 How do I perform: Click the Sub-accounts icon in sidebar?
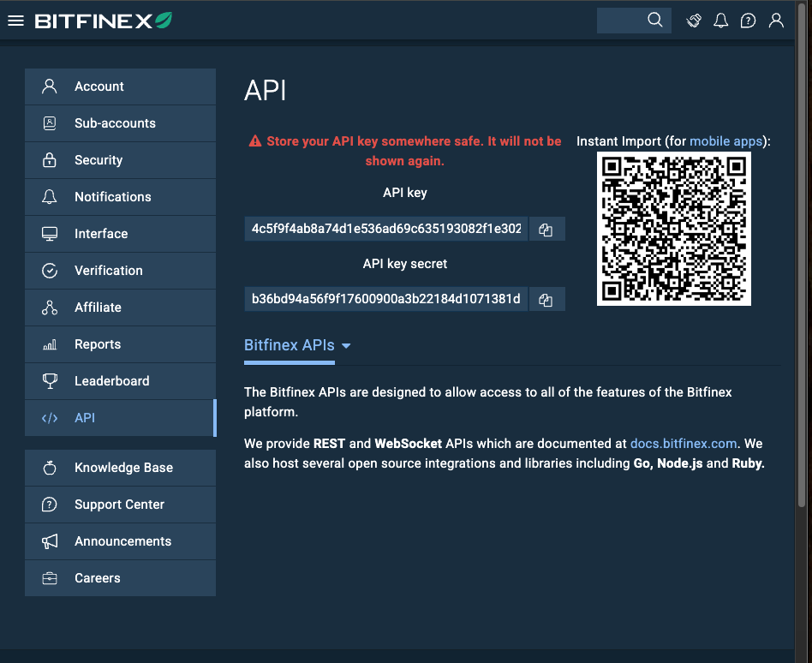[50, 123]
